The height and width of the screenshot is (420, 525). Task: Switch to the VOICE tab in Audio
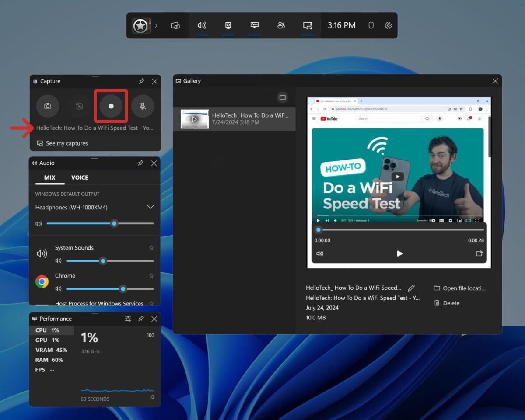coord(80,177)
